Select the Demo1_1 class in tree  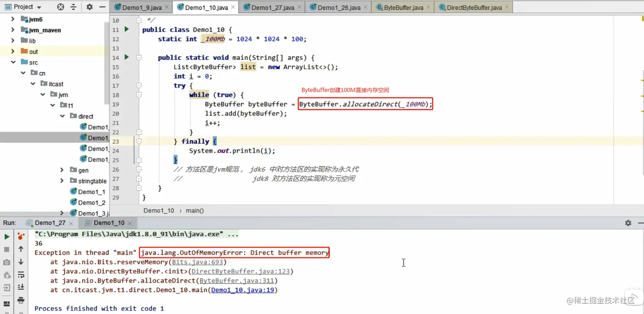click(88, 192)
